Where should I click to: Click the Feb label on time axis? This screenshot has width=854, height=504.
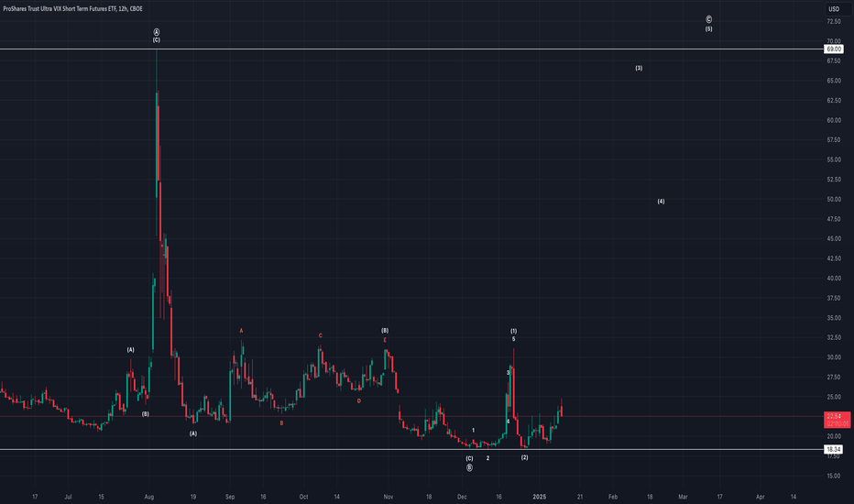coord(613,497)
